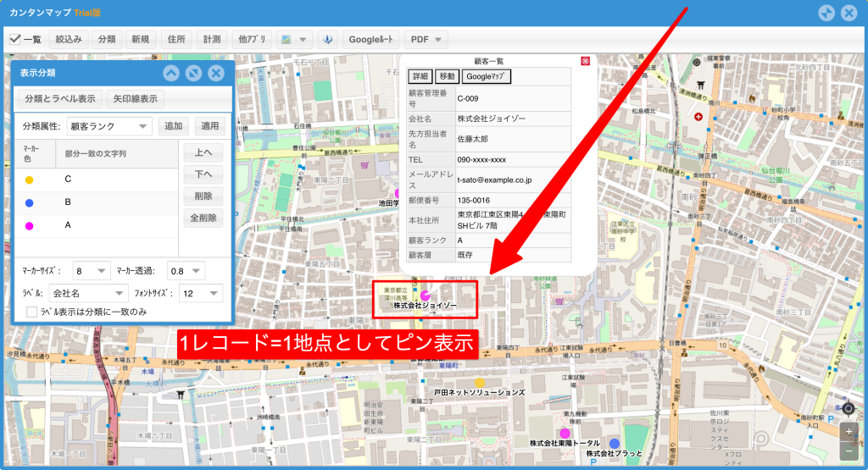This screenshot has width=868, height=470.
Task: Click the yellow pin for 戸田ネットソリューションズ
Action: pos(480,383)
